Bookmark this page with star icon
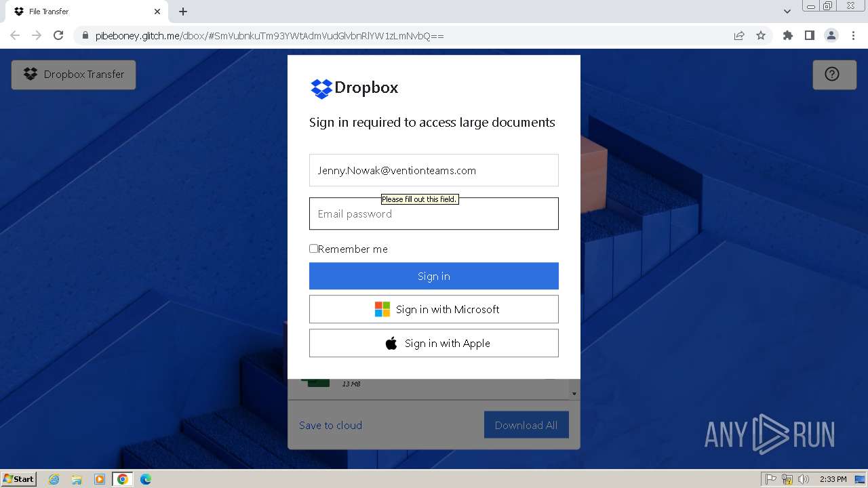The width and height of the screenshot is (868, 488). tap(761, 35)
